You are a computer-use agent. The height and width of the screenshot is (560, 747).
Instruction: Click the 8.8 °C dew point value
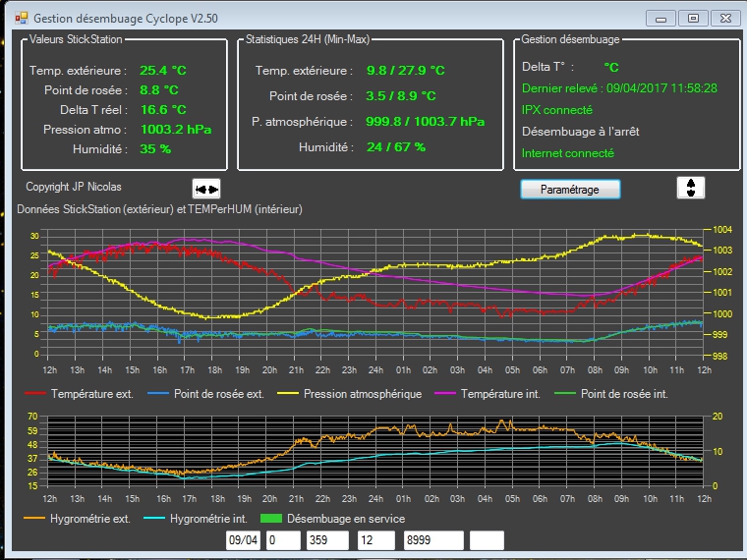pos(158,90)
